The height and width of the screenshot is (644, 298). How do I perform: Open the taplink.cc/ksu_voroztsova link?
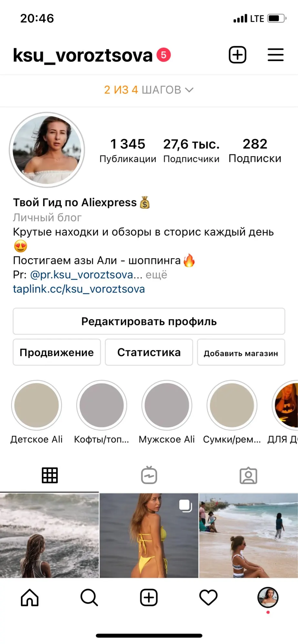(79, 289)
